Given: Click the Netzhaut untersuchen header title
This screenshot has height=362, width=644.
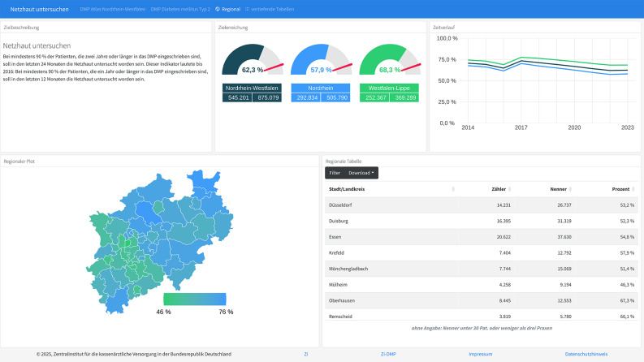Looking at the screenshot, I should [40, 9].
